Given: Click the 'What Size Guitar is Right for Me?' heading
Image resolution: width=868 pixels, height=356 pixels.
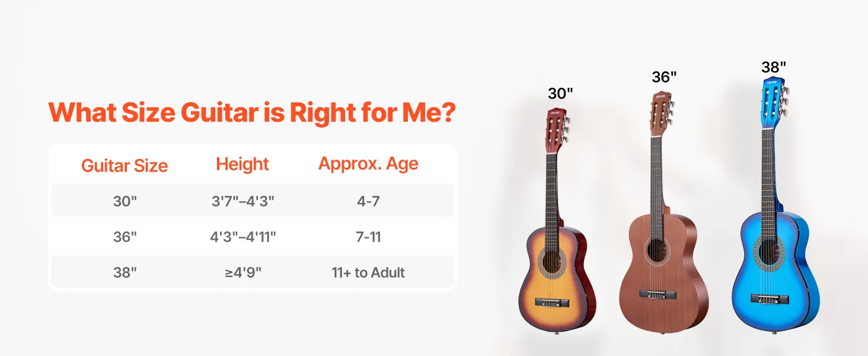Looking at the screenshot, I should pyautogui.click(x=252, y=112).
